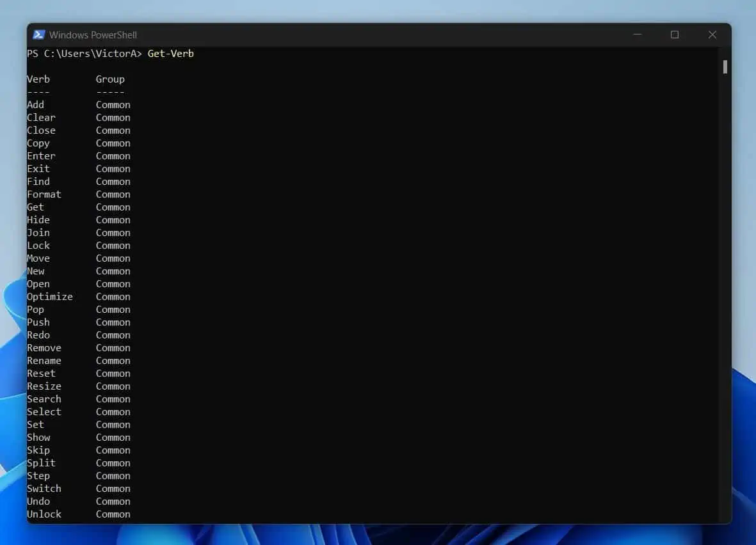
Task: Select the Show verb entry
Action: point(38,437)
